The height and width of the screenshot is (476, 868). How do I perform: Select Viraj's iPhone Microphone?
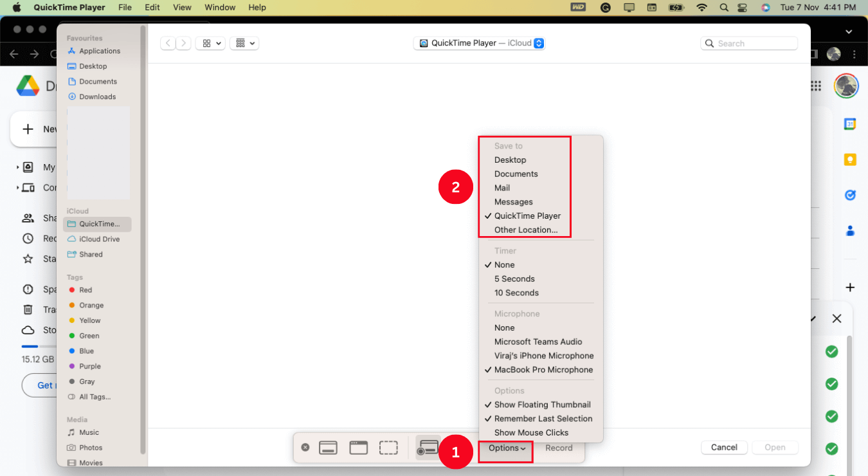click(x=544, y=356)
